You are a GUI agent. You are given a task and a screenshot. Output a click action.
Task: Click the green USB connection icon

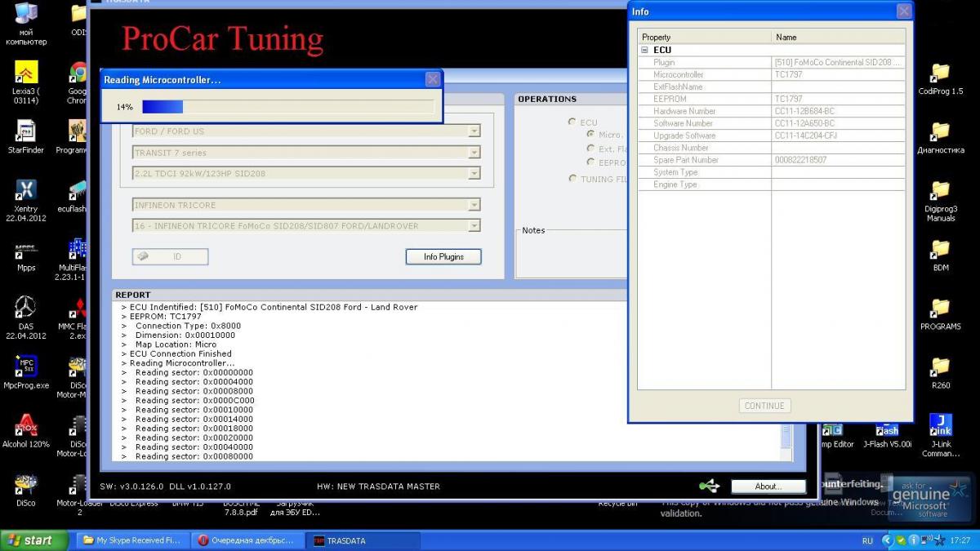[x=709, y=486]
